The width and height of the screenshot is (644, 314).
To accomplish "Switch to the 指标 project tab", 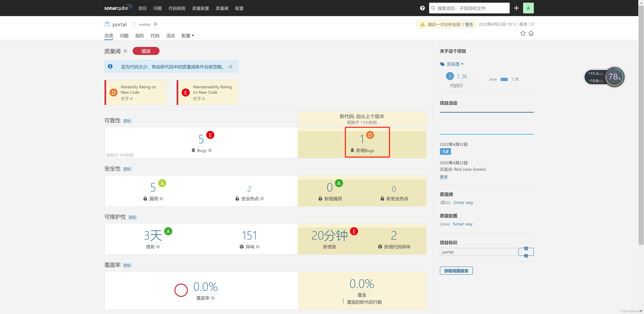I will click(140, 36).
